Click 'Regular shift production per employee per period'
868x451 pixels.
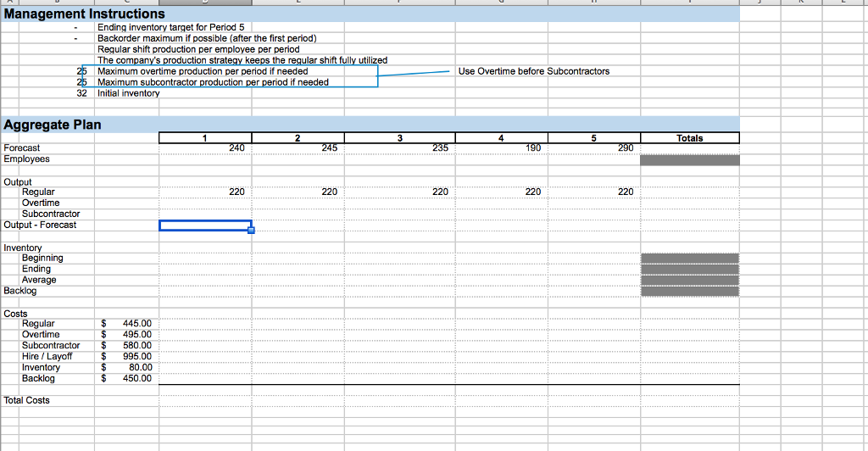(x=198, y=49)
